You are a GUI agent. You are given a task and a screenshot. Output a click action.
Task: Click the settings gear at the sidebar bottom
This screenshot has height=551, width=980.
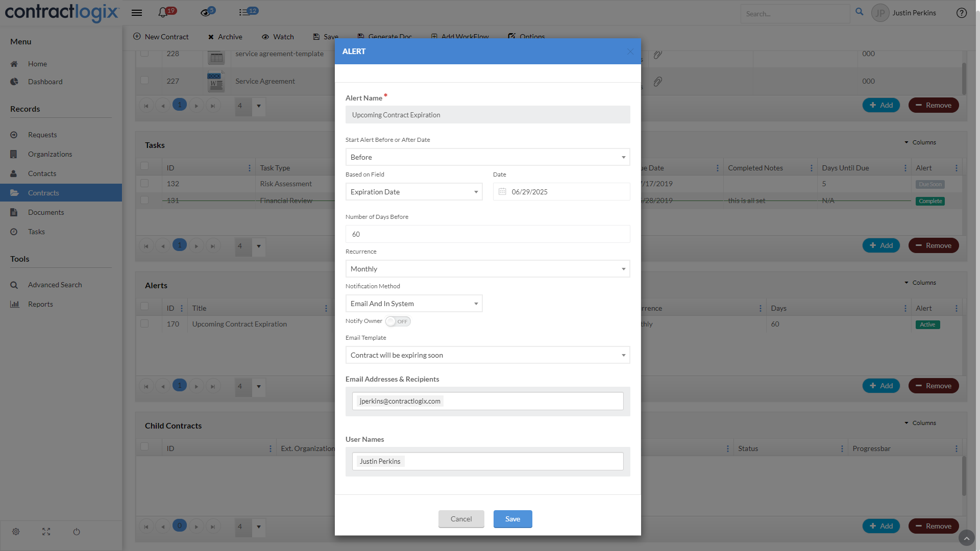click(15, 532)
